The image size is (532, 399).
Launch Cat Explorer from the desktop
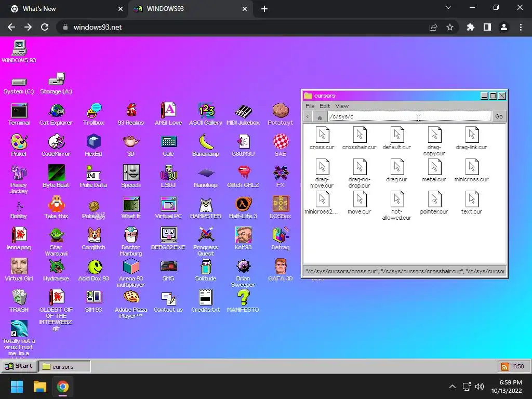tap(56, 115)
